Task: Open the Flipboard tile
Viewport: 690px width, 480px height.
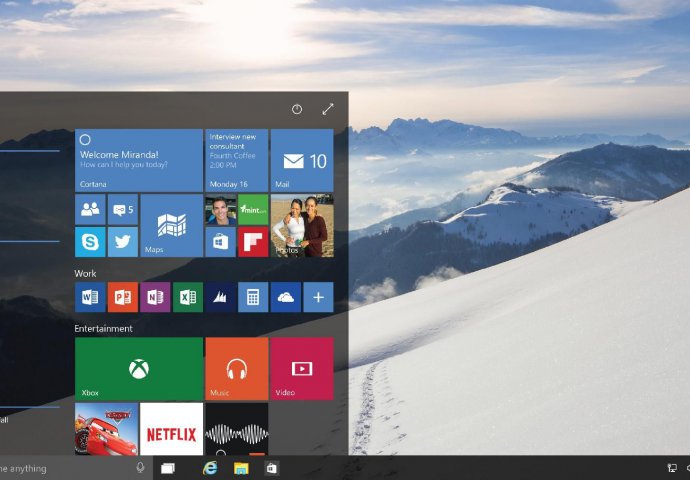Action: coord(253,242)
